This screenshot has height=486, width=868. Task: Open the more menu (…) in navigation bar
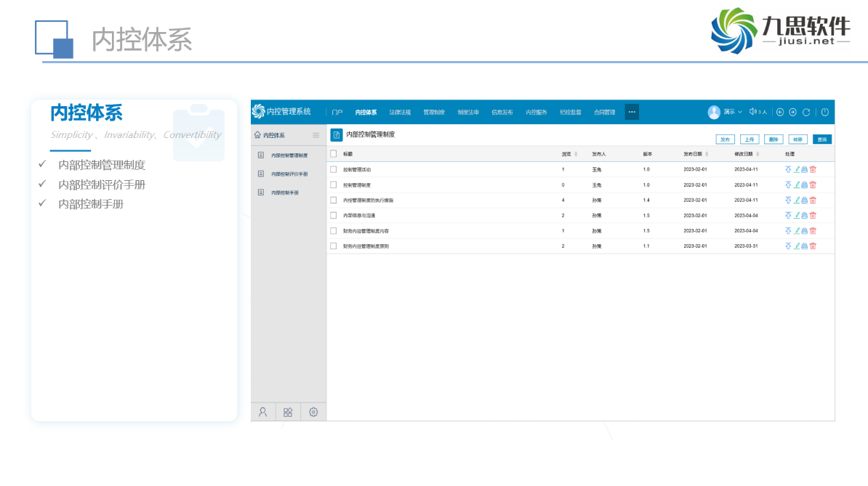coord(632,112)
